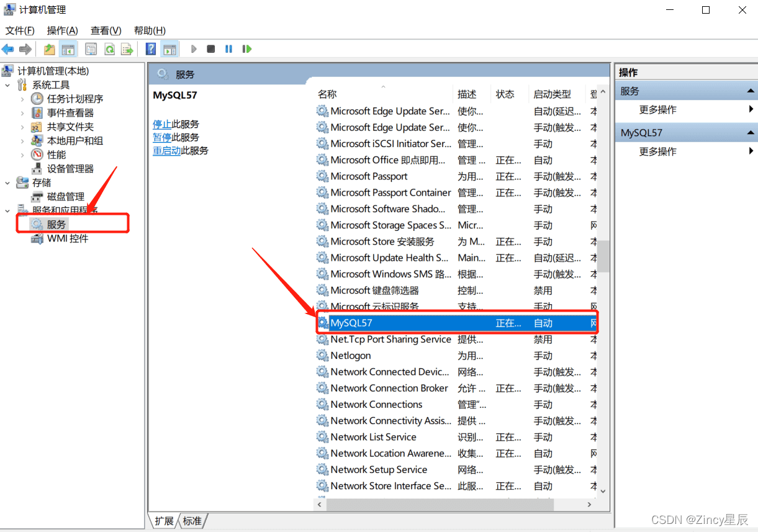Viewport: 758px width, 532px height.
Task: Expand the 任务计划程序 tree node
Action: [22, 99]
